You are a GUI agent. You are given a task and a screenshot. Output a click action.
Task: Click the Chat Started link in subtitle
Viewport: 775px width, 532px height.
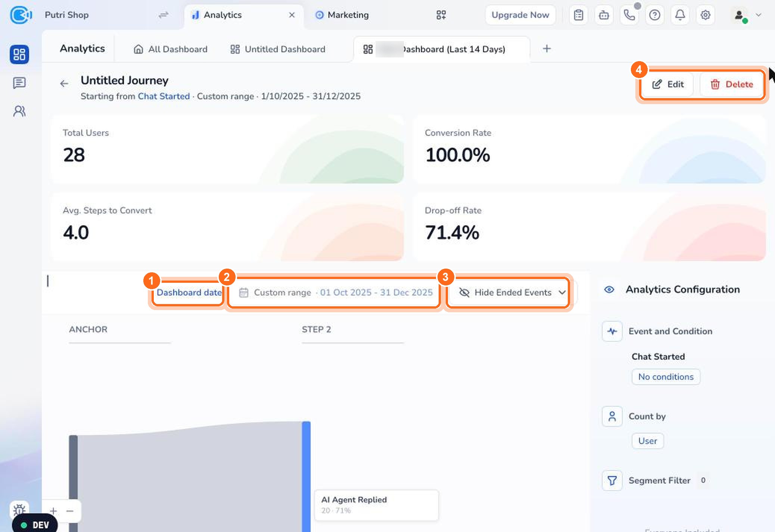pos(164,96)
